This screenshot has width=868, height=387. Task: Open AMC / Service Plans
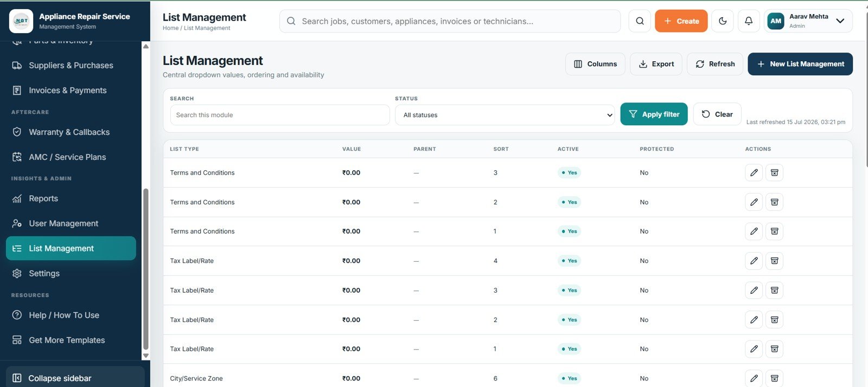tap(71, 157)
